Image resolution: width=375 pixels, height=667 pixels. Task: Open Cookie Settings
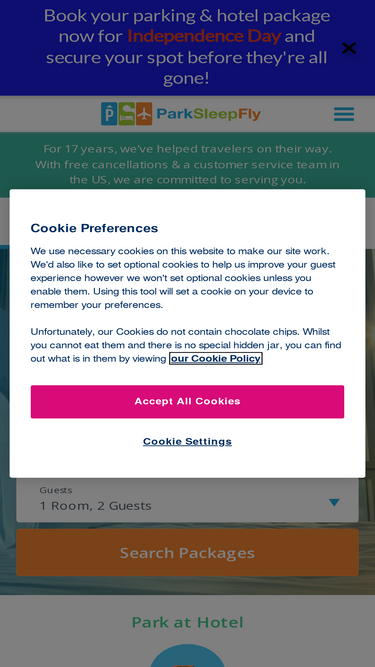point(187,442)
